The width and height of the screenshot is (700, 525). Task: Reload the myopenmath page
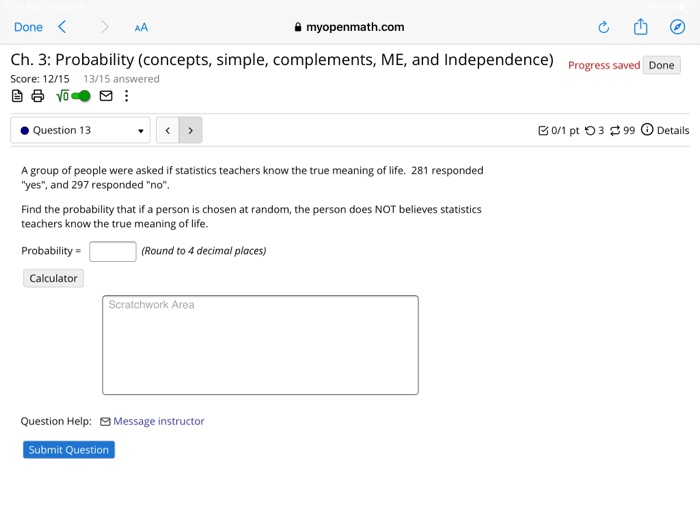(x=604, y=27)
